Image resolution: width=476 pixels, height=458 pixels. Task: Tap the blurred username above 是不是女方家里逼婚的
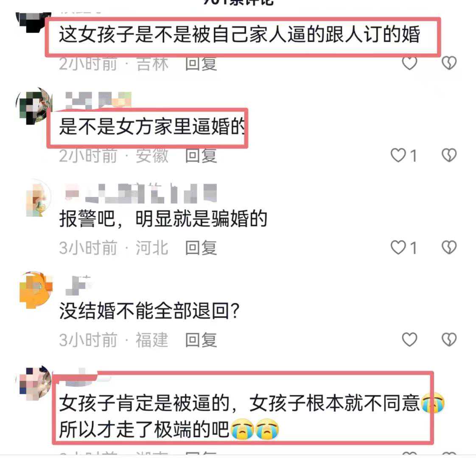coord(98,100)
